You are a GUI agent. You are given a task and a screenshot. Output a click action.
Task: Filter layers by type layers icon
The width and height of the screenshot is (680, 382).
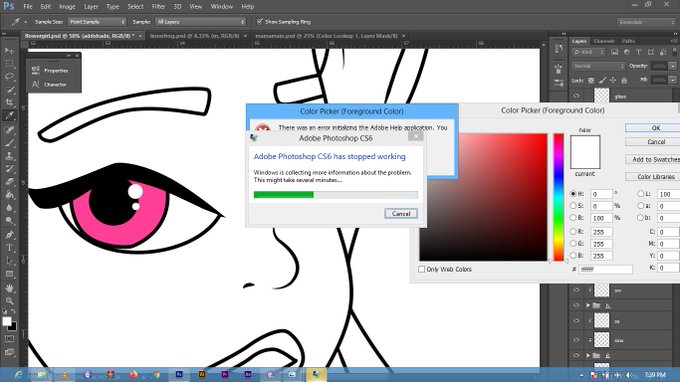pyautogui.click(x=638, y=52)
